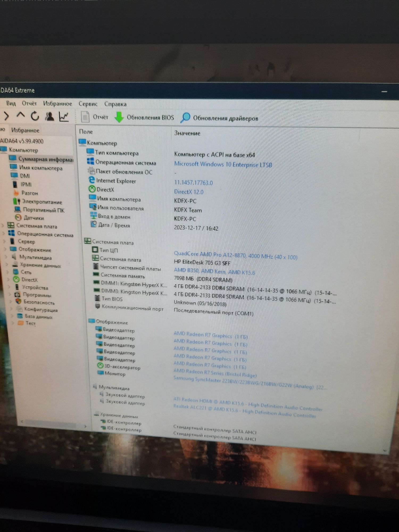The image size is (399, 532).
Task: Select Имя компьютера tree item
Action: [36, 168]
